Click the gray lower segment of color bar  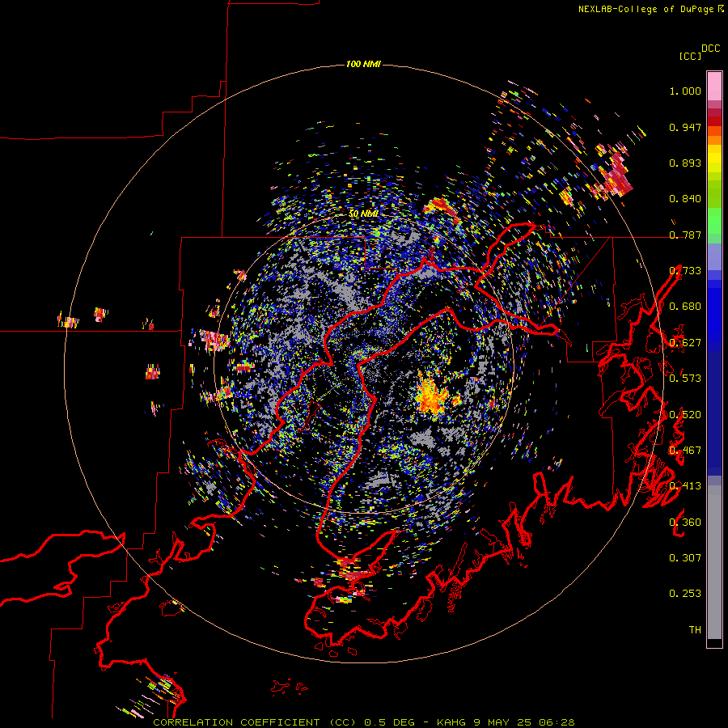[x=714, y=562]
